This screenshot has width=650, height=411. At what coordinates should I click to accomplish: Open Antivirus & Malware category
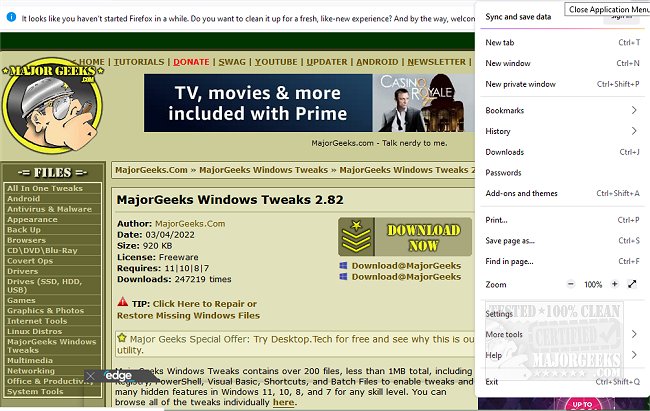pos(52,209)
